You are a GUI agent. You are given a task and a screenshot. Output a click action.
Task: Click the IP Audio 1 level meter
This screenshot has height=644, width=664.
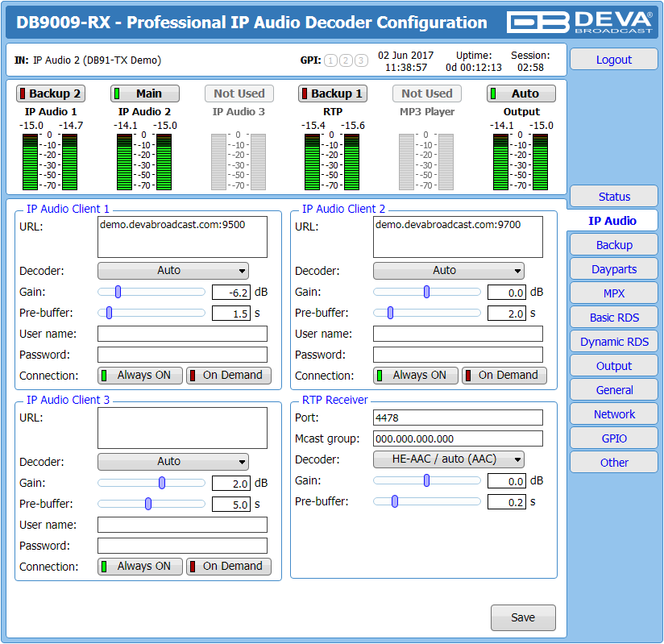[50, 162]
